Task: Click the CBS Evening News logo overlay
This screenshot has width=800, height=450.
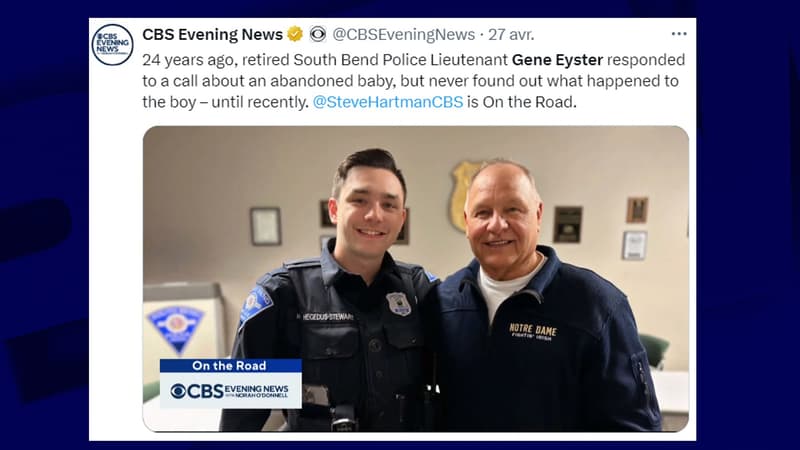Action: click(x=230, y=390)
